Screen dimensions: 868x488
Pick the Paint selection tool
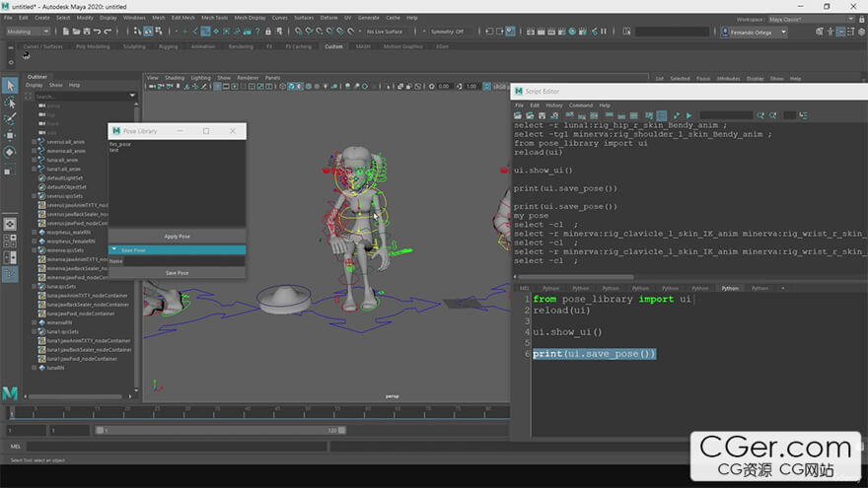coord(10,119)
